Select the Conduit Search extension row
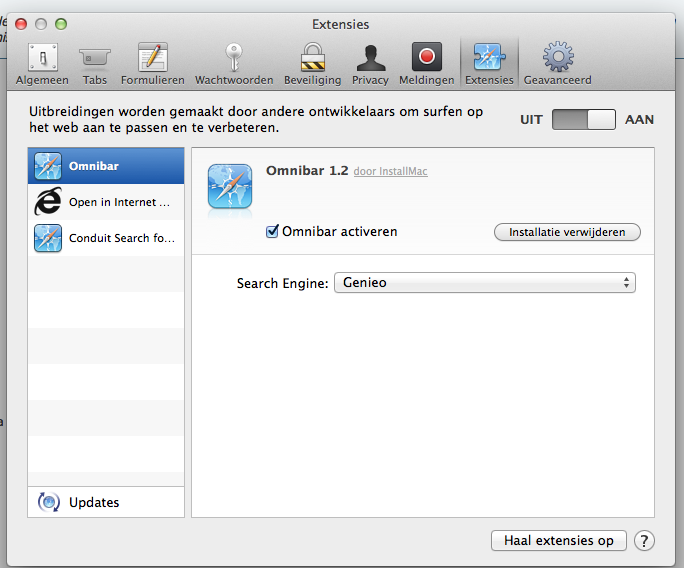Image resolution: width=684 pixels, height=568 pixels. 106,238
